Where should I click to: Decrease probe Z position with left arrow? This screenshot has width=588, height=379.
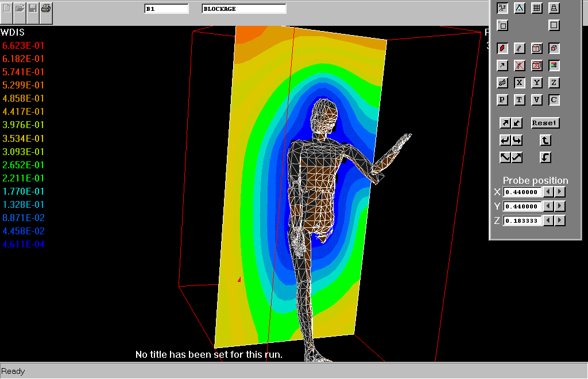(549, 221)
